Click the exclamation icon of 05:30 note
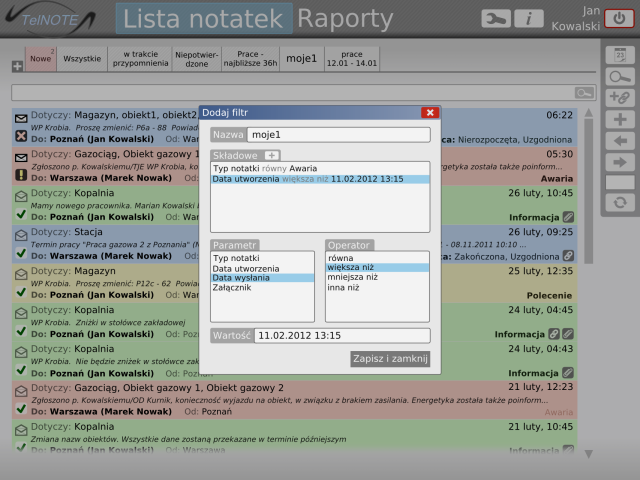The width and height of the screenshot is (640, 480). click(x=21, y=175)
